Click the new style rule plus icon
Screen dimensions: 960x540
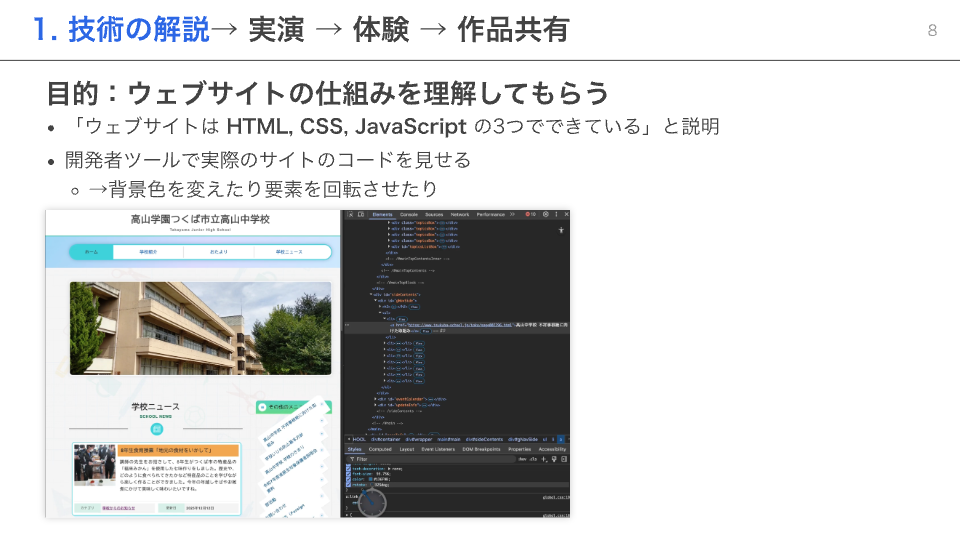544,459
